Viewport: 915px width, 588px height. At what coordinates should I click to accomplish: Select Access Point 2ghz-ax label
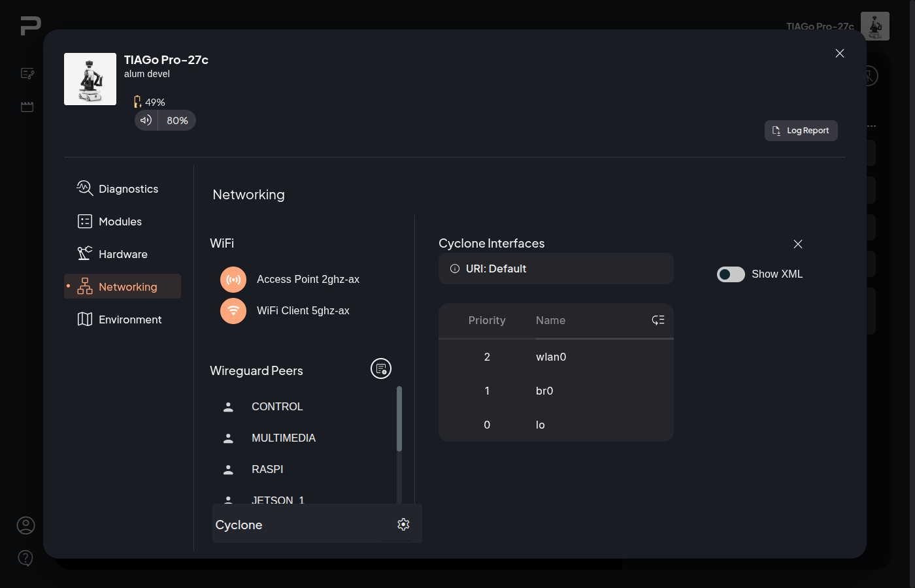pyautogui.click(x=308, y=279)
